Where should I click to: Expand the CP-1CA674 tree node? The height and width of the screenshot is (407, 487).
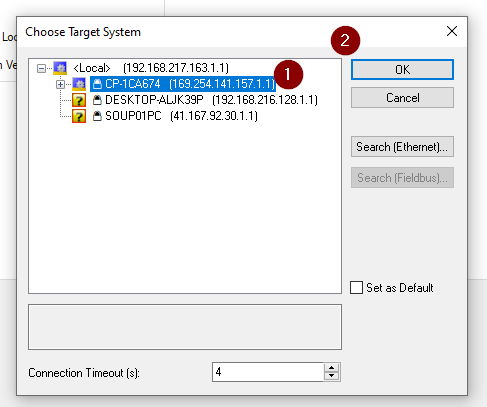pos(60,84)
